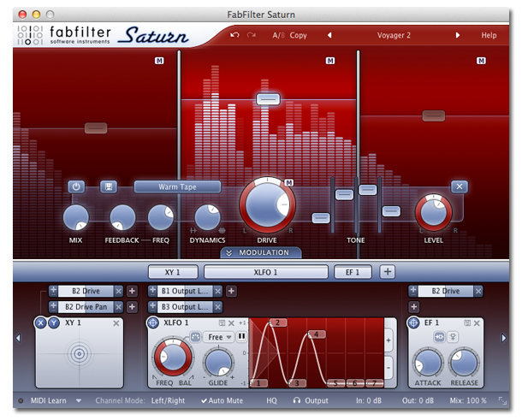The width and height of the screenshot is (522, 420).
Task: Go to previous preset arrow
Action: pos(329,35)
